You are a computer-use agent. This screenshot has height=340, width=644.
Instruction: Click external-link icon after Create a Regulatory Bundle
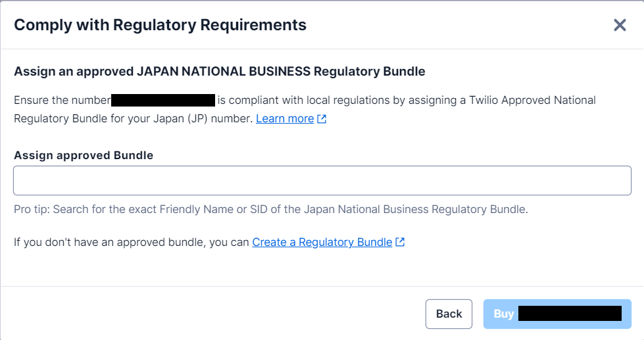400,242
